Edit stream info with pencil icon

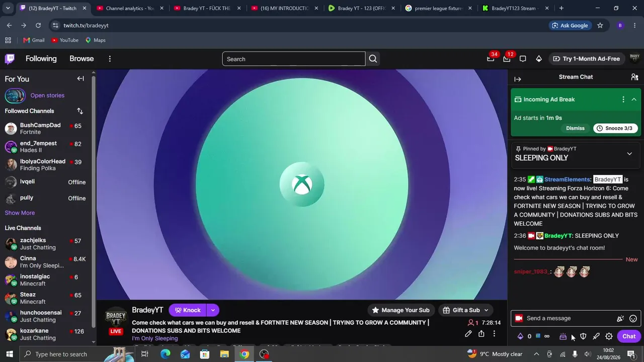pyautogui.click(x=468, y=334)
